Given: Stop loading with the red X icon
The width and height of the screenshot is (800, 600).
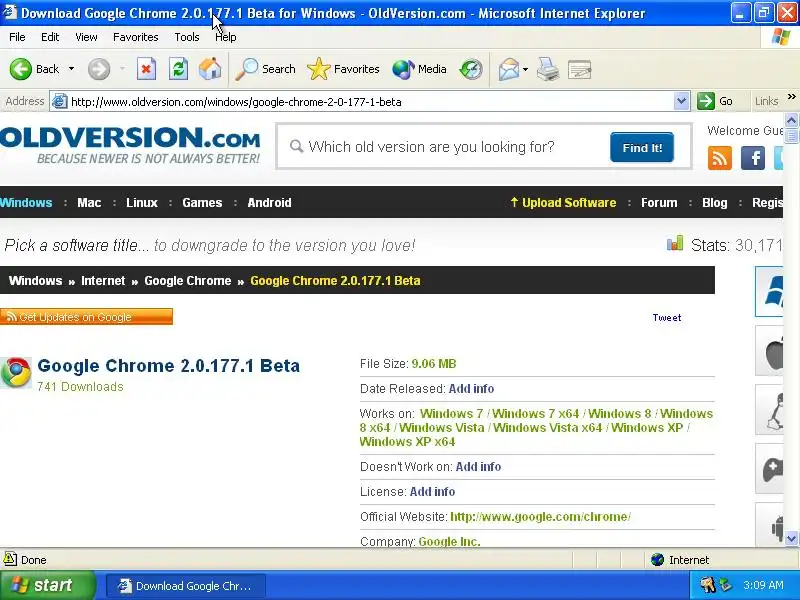Looking at the screenshot, I should tap(146, 69).
